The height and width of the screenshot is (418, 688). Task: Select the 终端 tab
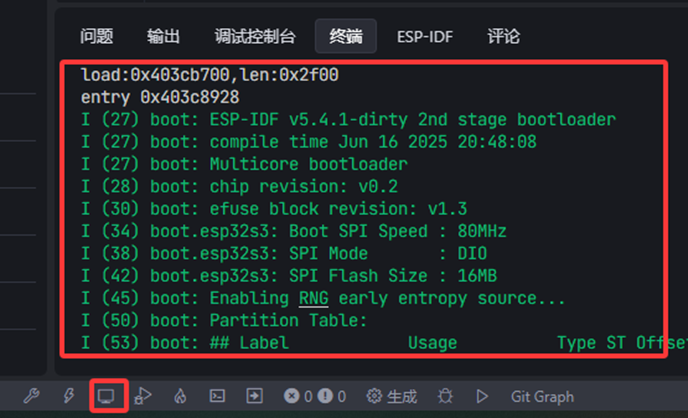tap(346, 36)
